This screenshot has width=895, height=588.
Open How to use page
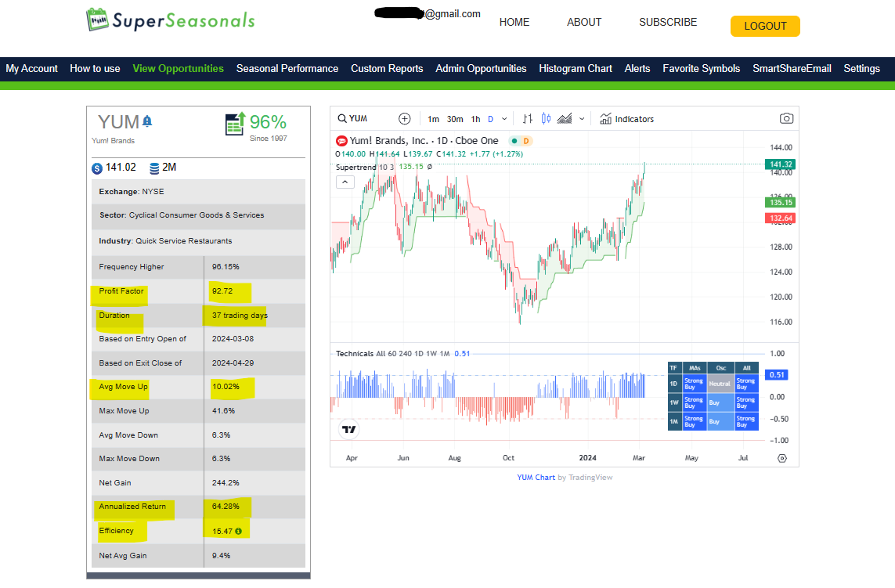click(x=95, y=68)
